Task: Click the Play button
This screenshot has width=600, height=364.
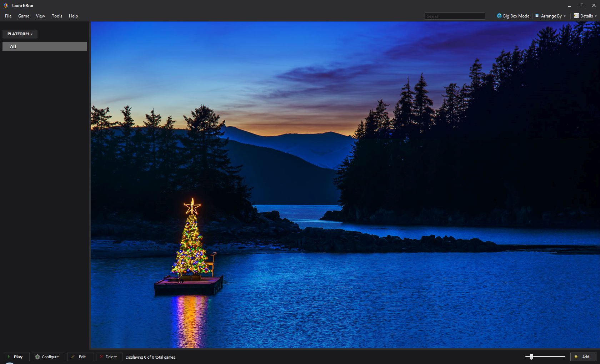Action: [x=16, y=357]
